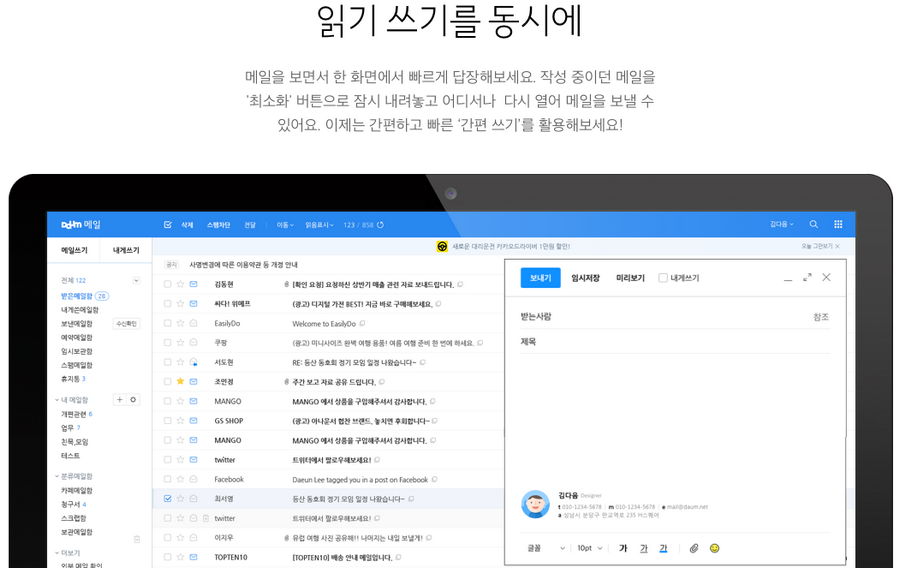This screenshot has width=900, height=568.
Task: Click the refresh icon next to 123 / 858
Action: click(x=380, y=225)
